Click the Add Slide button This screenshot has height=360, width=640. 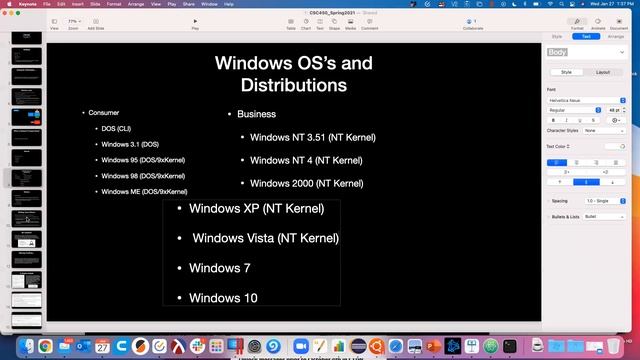[96, 24]
